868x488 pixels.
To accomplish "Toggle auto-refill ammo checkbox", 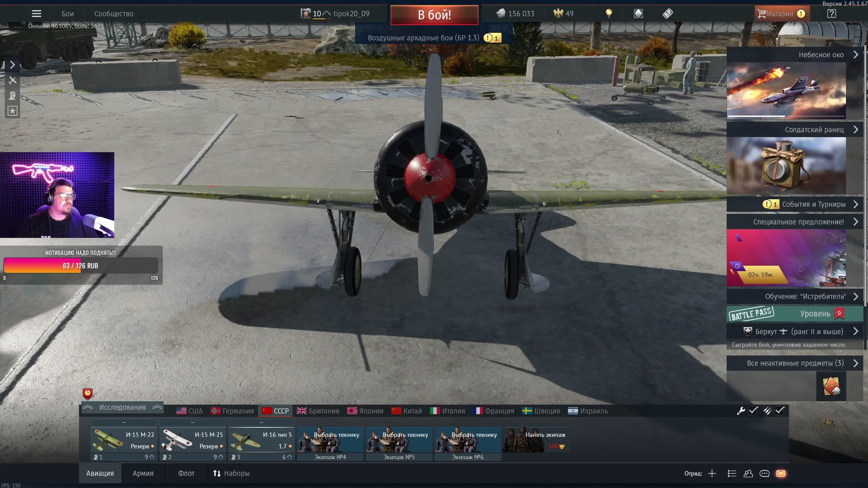I will pos(780,411).
